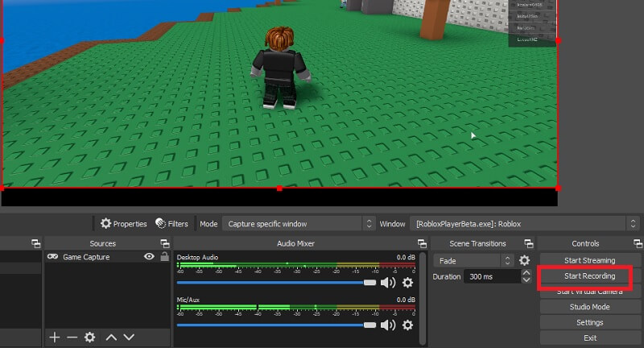The height and width of the screenshot is (348, 644).
Task: Pop out the Scenes dock
Action: pyautogui.click(x=35, y=243)
